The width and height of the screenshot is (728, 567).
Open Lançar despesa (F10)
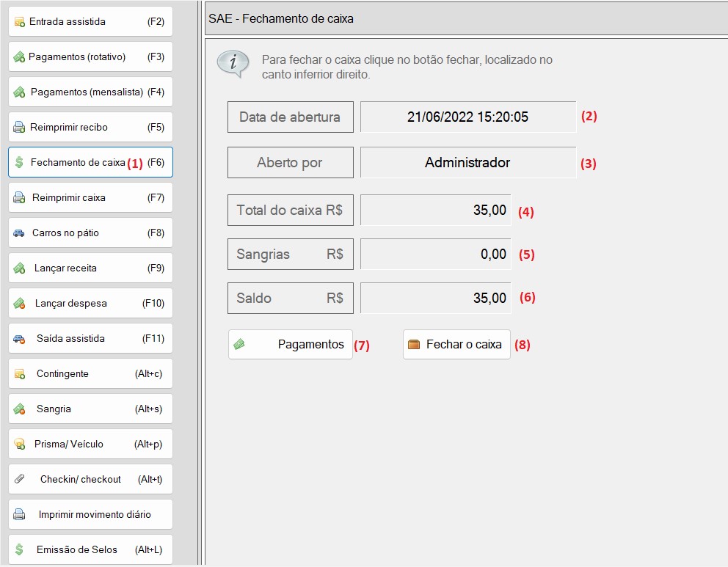pos(90,304)
